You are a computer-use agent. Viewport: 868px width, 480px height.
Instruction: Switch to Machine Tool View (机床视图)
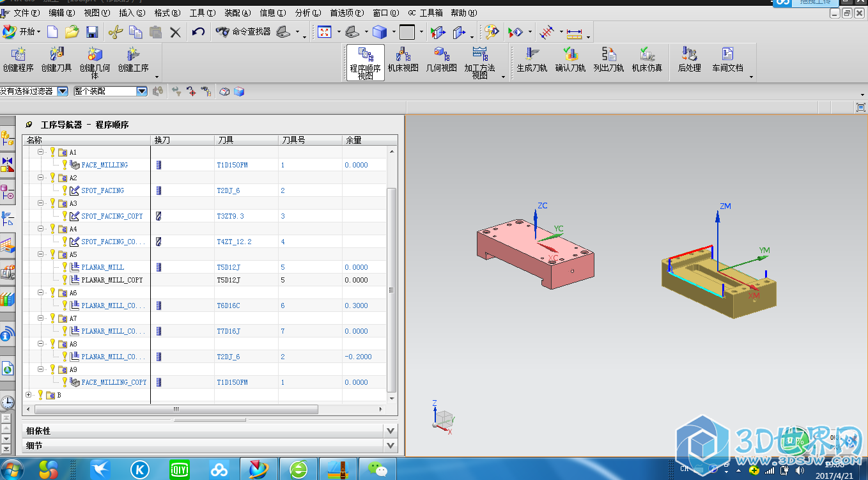[403, 60]
